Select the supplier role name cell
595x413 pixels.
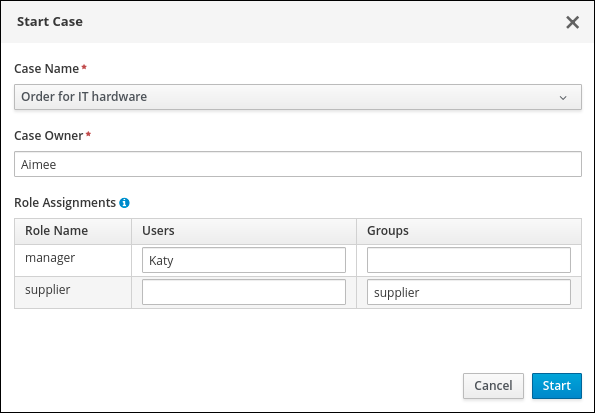(73, 292)
